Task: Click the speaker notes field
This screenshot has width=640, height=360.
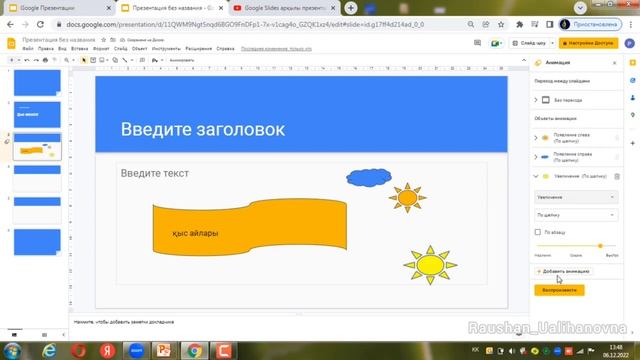Action: tap(299, 322)
